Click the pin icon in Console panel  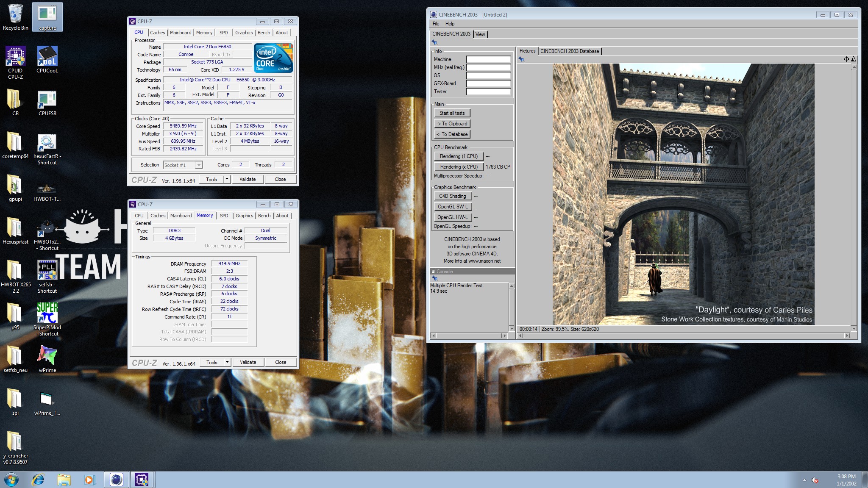tap(434, 278)
